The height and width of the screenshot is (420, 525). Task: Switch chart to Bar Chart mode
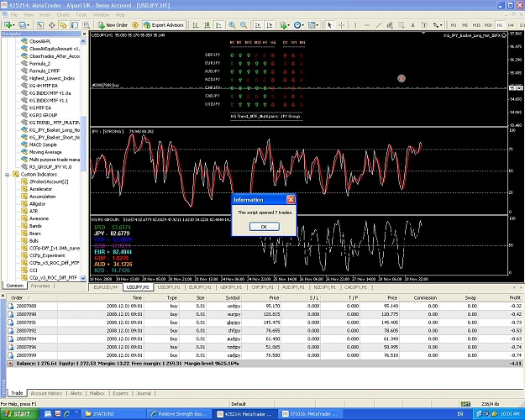195,25
